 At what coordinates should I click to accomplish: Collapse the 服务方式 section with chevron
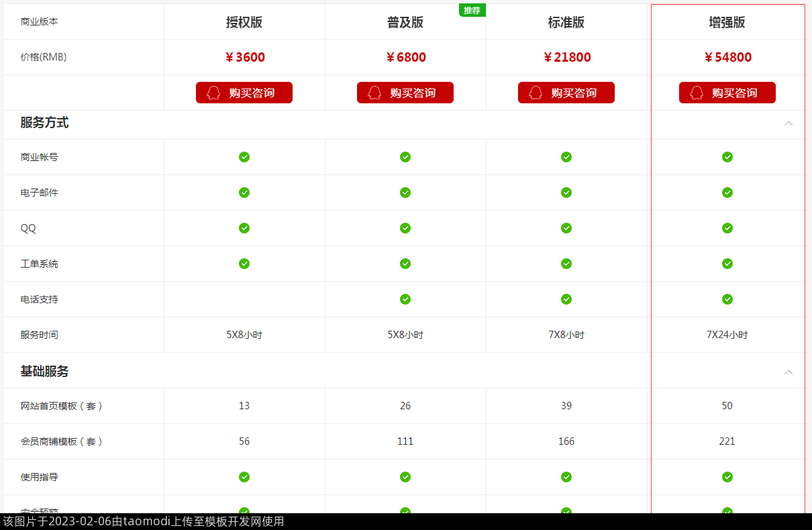tap(789, 123)
